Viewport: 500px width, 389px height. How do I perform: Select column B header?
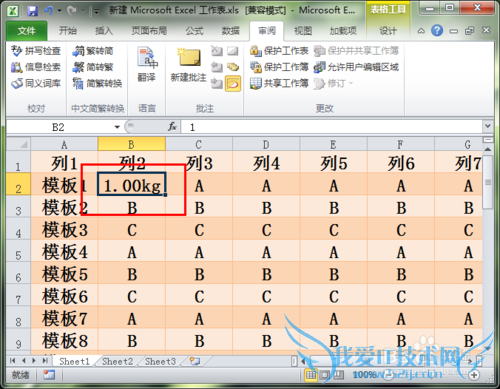click(x=132, y=144)
